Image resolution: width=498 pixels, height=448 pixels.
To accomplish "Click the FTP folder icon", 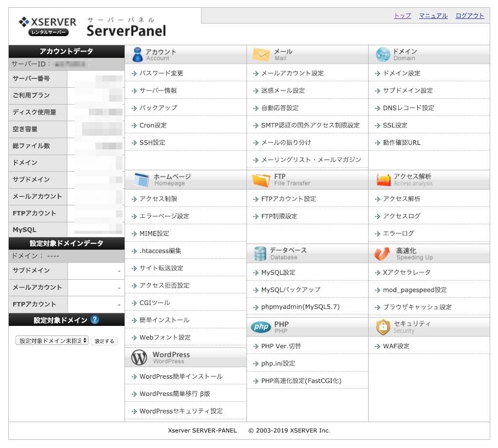I will coord(261,180).
